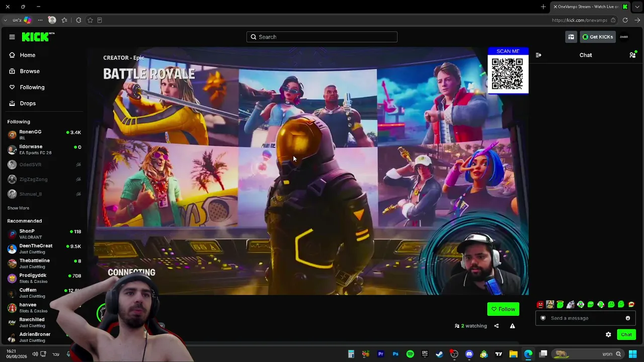The width and height of the screenshot is (644, 362).
Task: Go forward using the browser arrow
Action: (637, 20)
